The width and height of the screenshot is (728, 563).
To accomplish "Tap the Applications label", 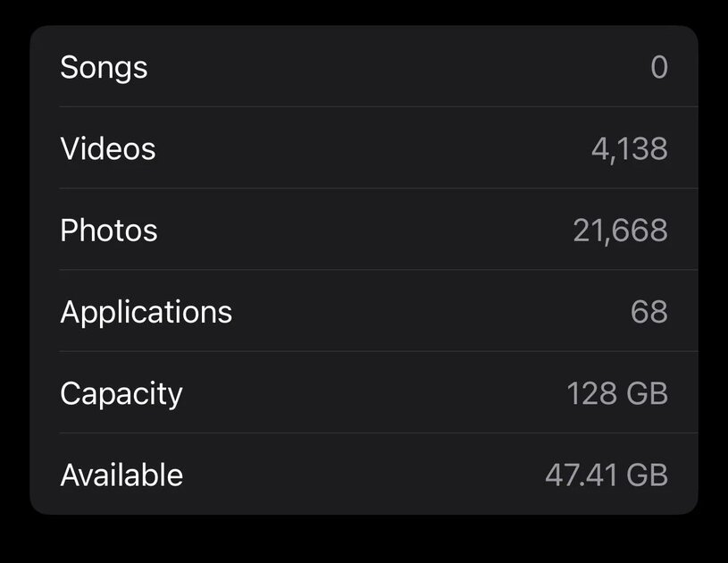I will point(146,313).
